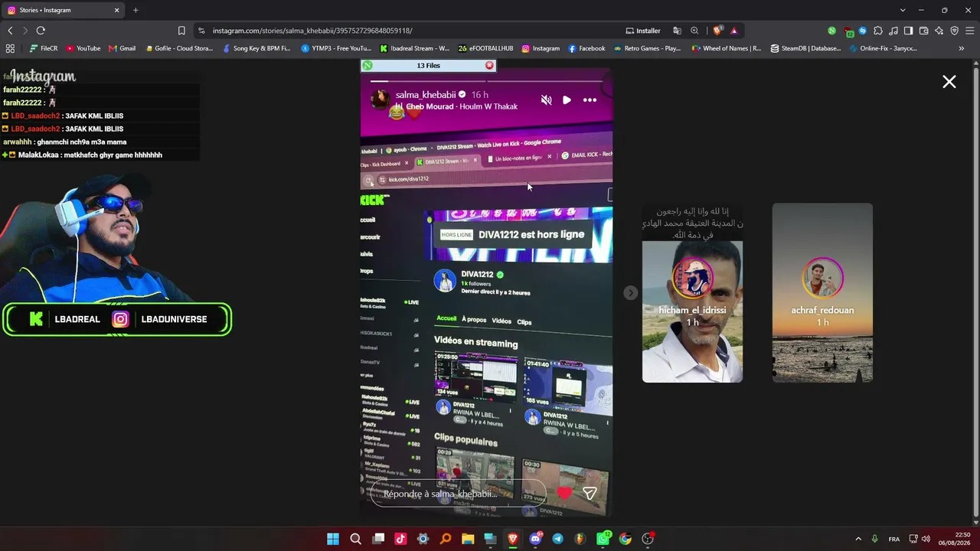980x551 pixels.
Task: Click the site settings icon in address bar
Action: (x=201, y=31)
